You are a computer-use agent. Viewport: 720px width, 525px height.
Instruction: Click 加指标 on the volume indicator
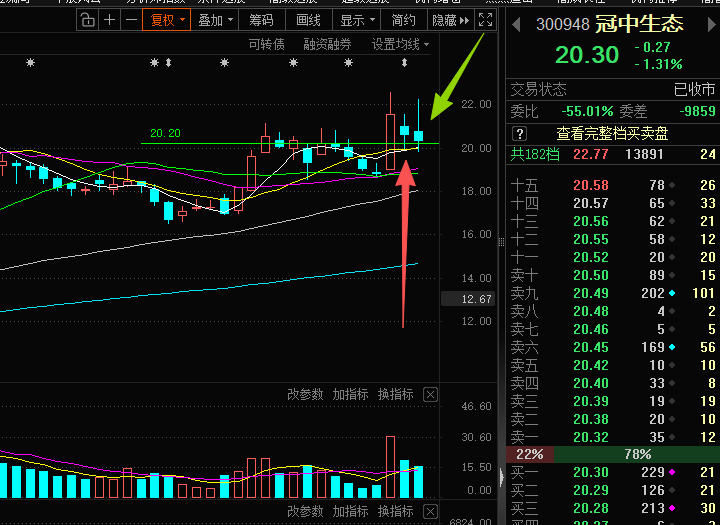350,395
